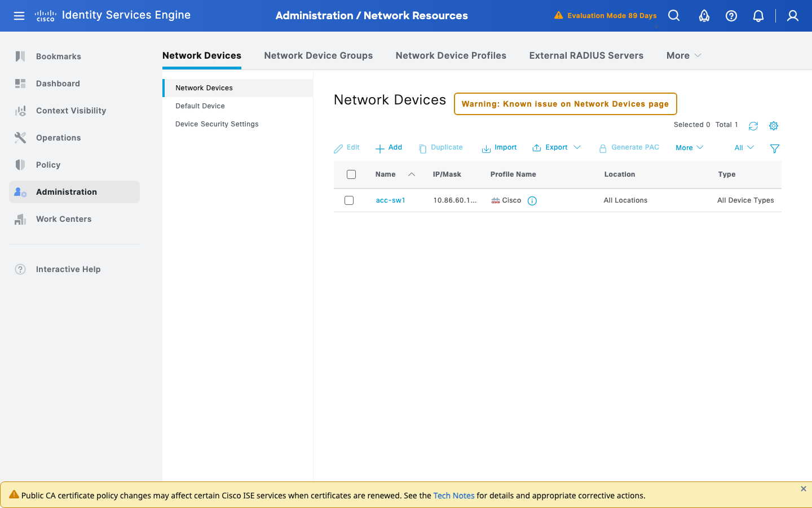The width and height of the screenshot is (812, 508).
Task: Check the acc-sw1 row checkbox
Action: click(x=349, y=200)
